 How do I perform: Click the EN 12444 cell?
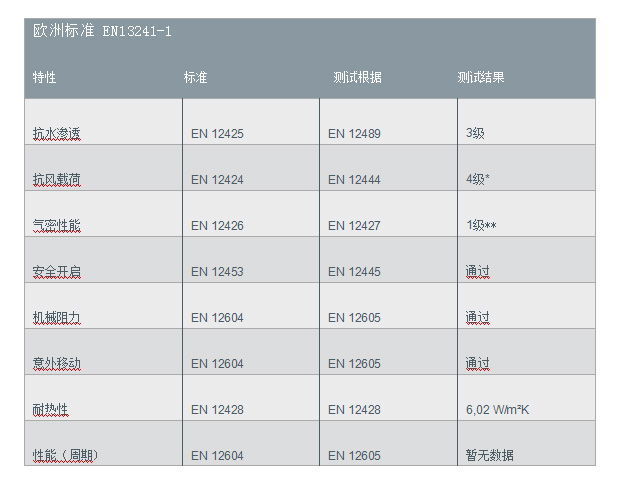[x=354, y=180]
